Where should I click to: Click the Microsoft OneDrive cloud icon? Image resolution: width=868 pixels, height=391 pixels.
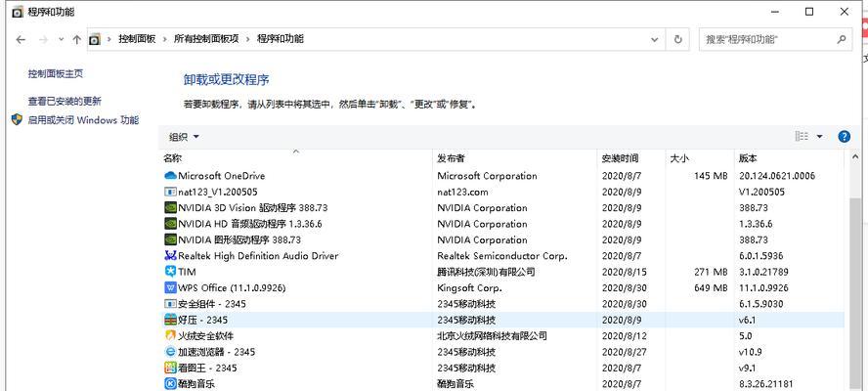[x=170, y=176]
